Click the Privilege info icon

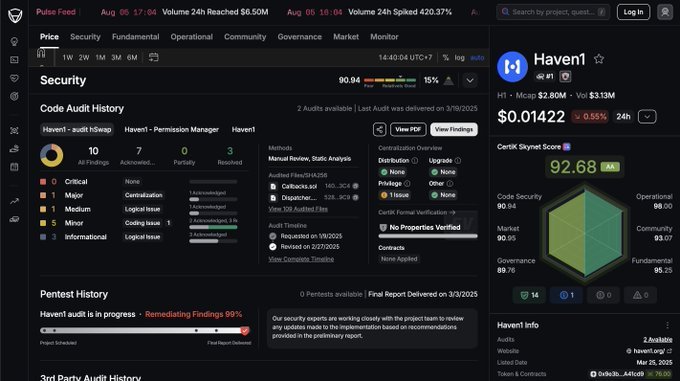tap(407, 183)
